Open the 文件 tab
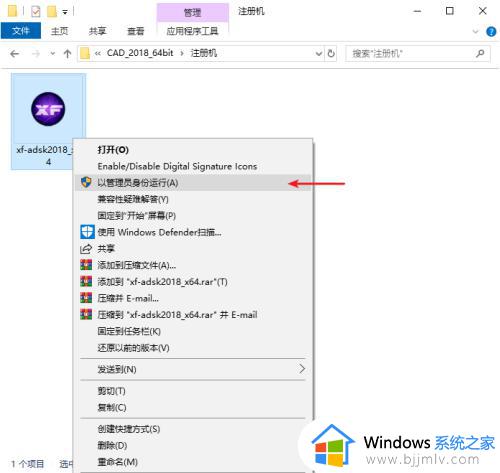 coord(21,31)
